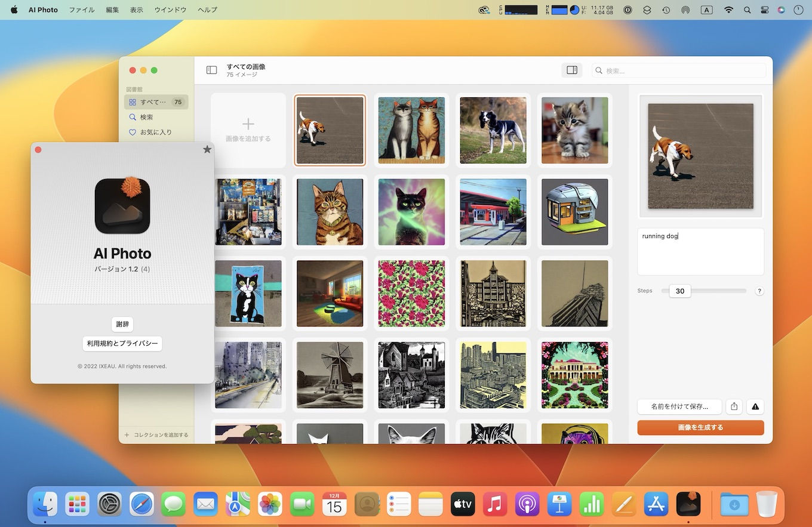The width and height of the screenshot is (812, 527).
Task: Open the Apple menu
Action: tap(14, 10)
